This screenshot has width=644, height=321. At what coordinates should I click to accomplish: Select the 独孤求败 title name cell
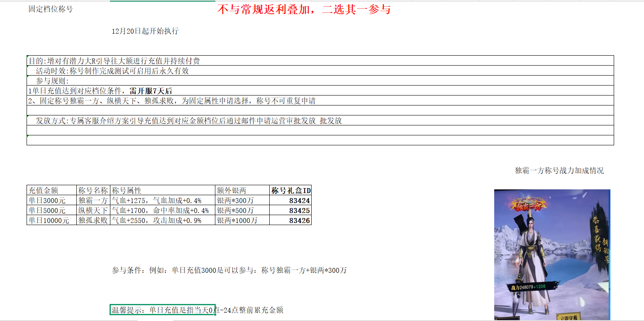coord(93,221)
